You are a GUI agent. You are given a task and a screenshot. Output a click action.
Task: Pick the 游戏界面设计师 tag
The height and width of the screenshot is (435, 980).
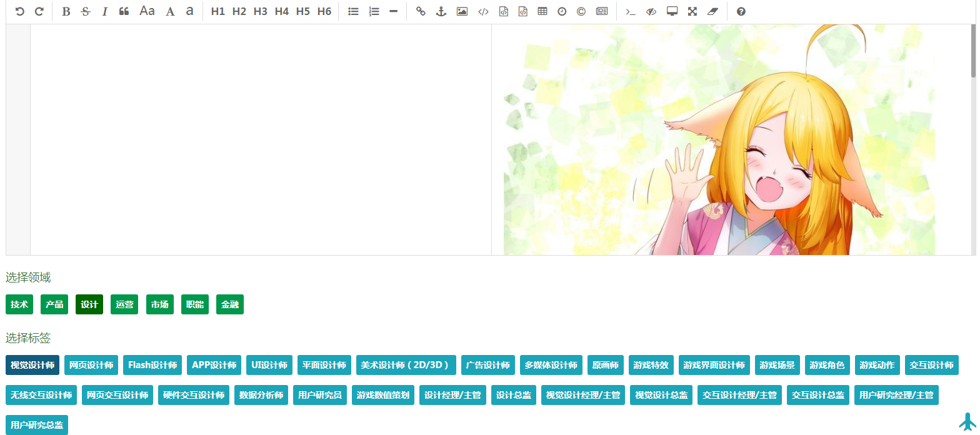click(714, 365)
